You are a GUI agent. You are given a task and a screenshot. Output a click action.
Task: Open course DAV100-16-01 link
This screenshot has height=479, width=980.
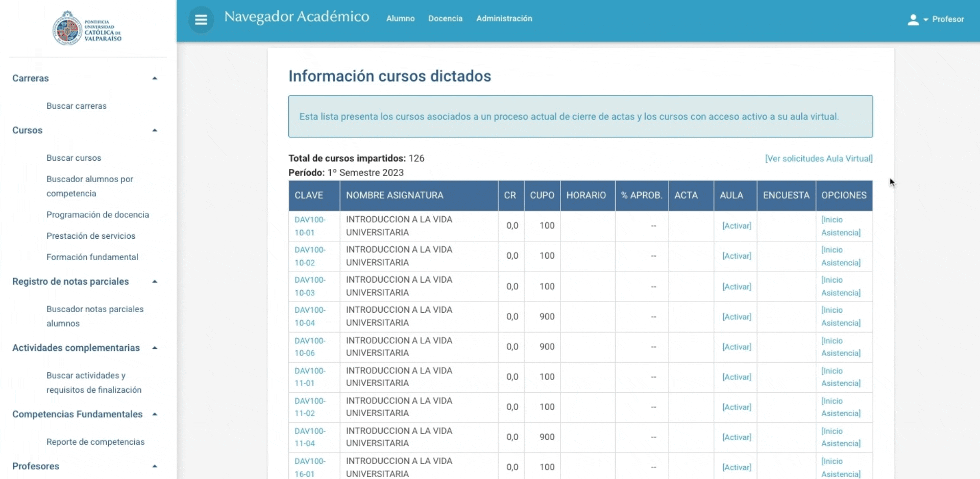[x=310, y=467]
